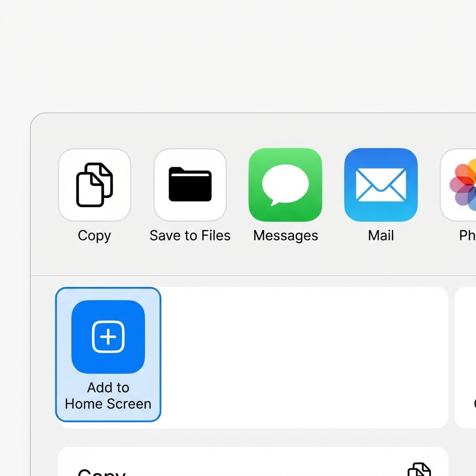Select the "Mail" label text
Screen dimensions: 476x476
coord(381,236)
